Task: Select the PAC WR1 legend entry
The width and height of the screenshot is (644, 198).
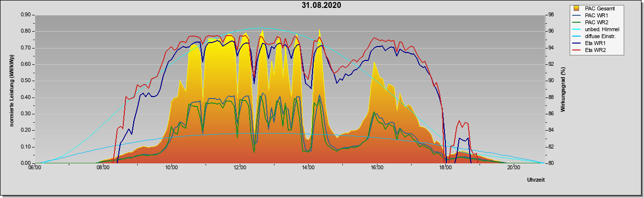Action: [597, 15]
